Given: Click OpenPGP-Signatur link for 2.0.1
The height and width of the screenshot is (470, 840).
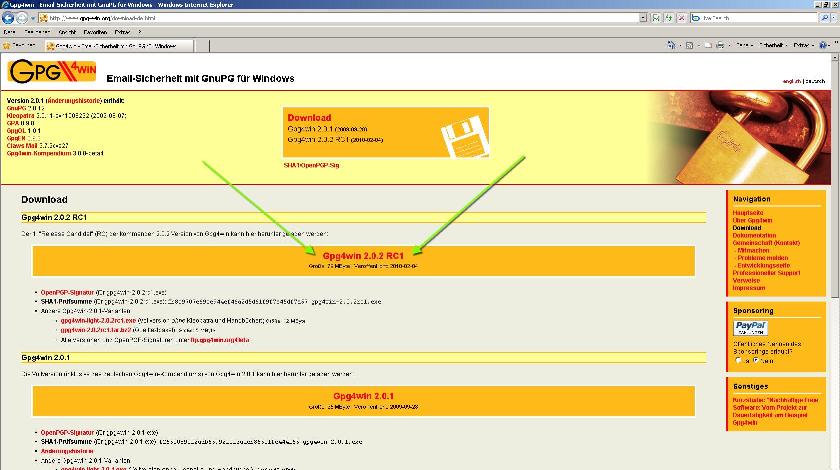Looking at the screenshot, I should [67, 432].
